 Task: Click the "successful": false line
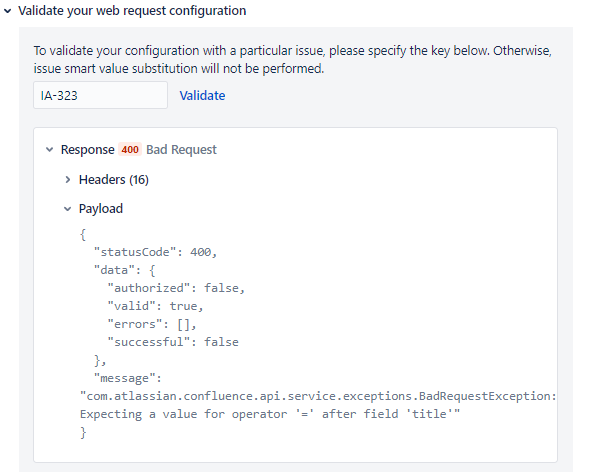click(173, 342)
